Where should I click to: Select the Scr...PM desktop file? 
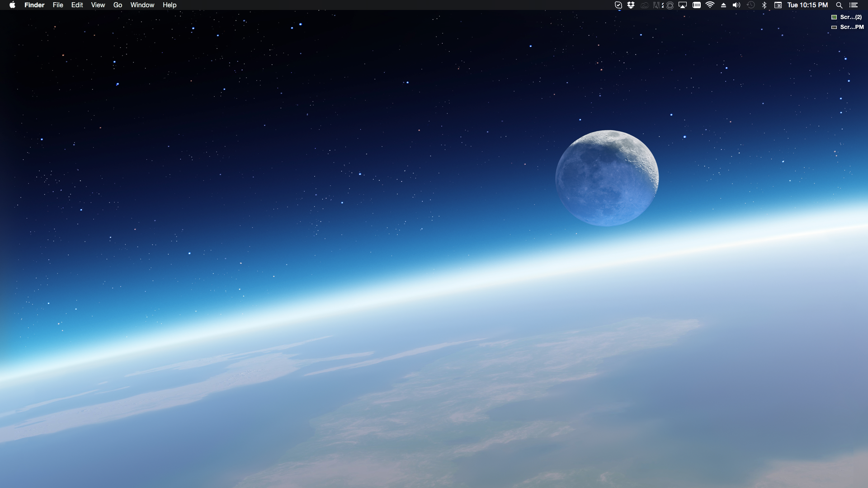pyautogui.click(x=848, y=27)
